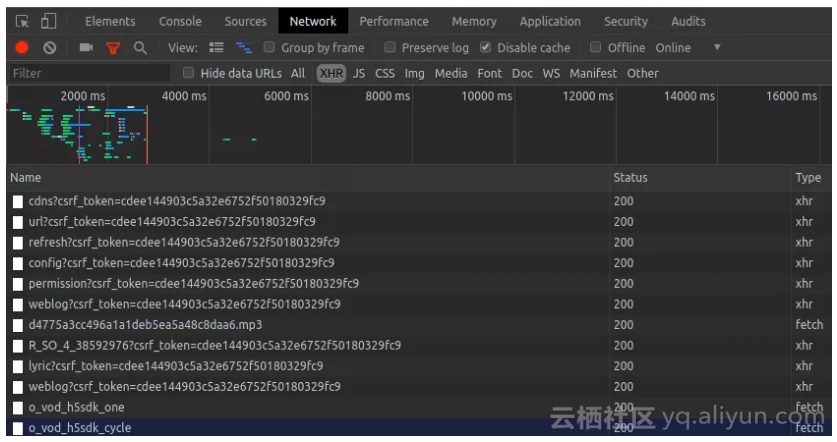
Task: Filter requests by JS
Action: [x=359, y=73]
